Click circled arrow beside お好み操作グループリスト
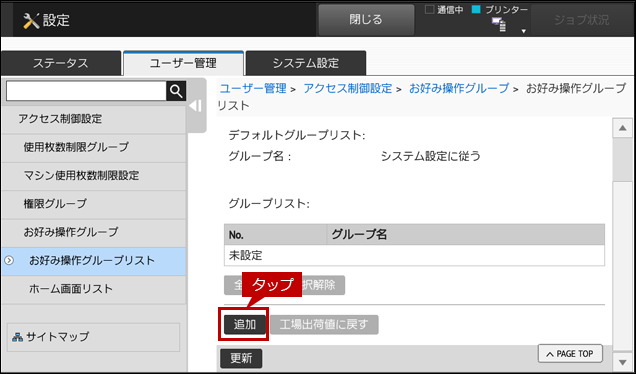 [x=9, y=260]
